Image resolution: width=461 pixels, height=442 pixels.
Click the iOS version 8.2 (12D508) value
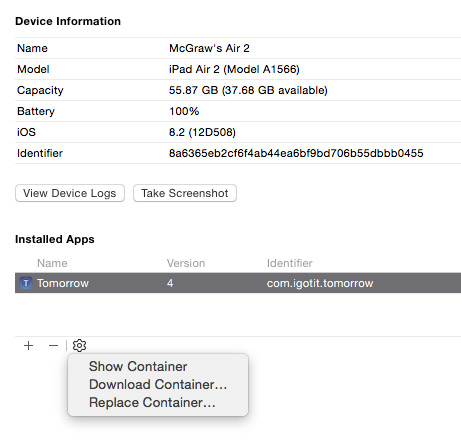[x=202, y=132]
